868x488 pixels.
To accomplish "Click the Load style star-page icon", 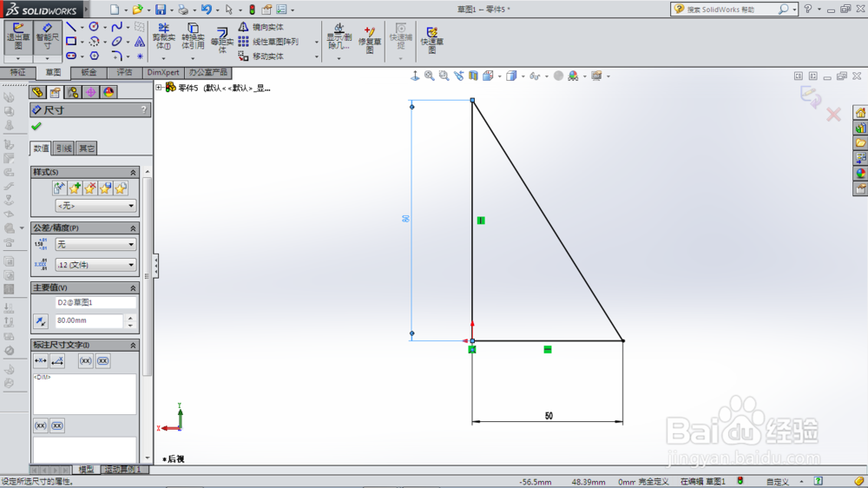I will pyautogui.click(x=120, y=188).
